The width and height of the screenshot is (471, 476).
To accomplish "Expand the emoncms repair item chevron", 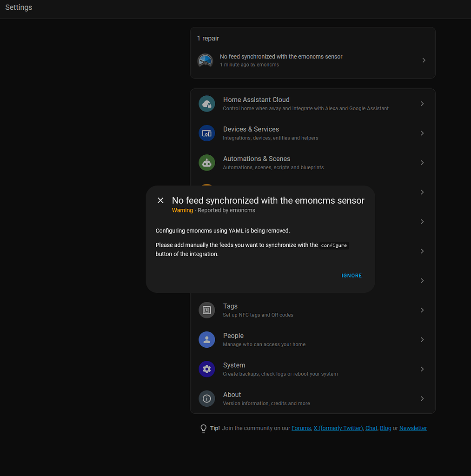I will 423,60.
